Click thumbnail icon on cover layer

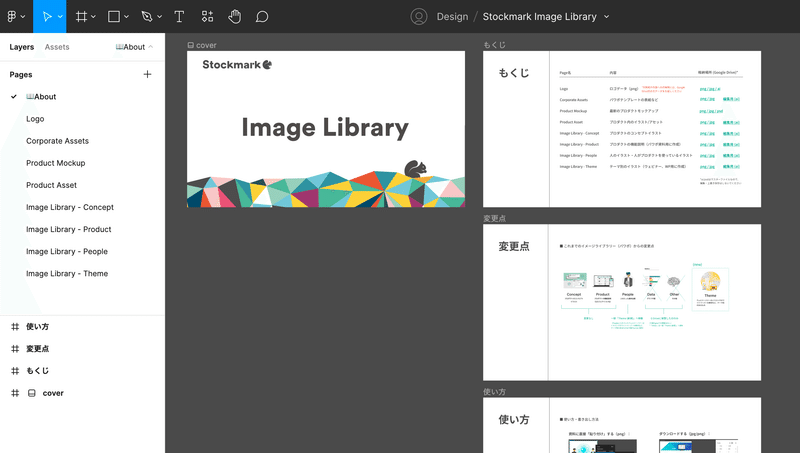pyautogui.click(x=32, y=393)
